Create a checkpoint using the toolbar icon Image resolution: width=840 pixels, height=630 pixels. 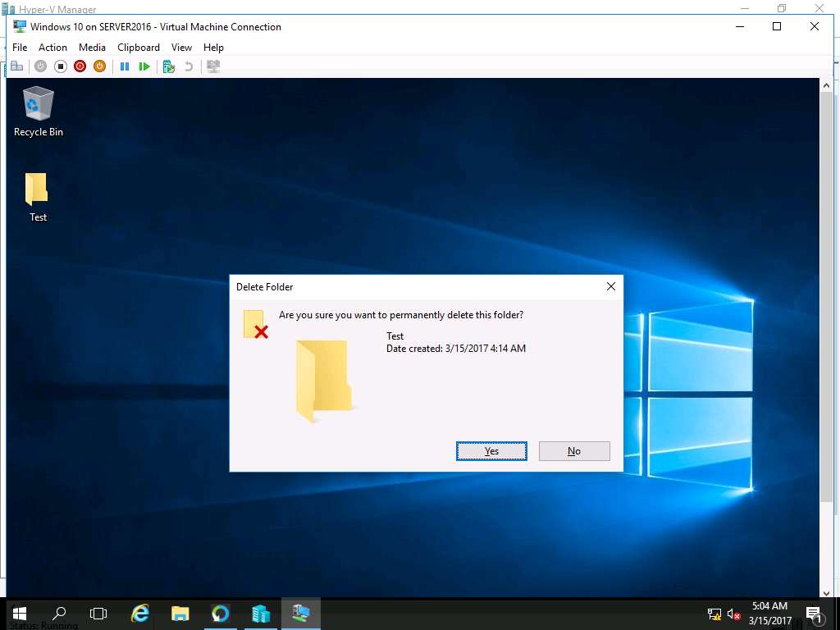pyautogui.click(x=169, y=66)
